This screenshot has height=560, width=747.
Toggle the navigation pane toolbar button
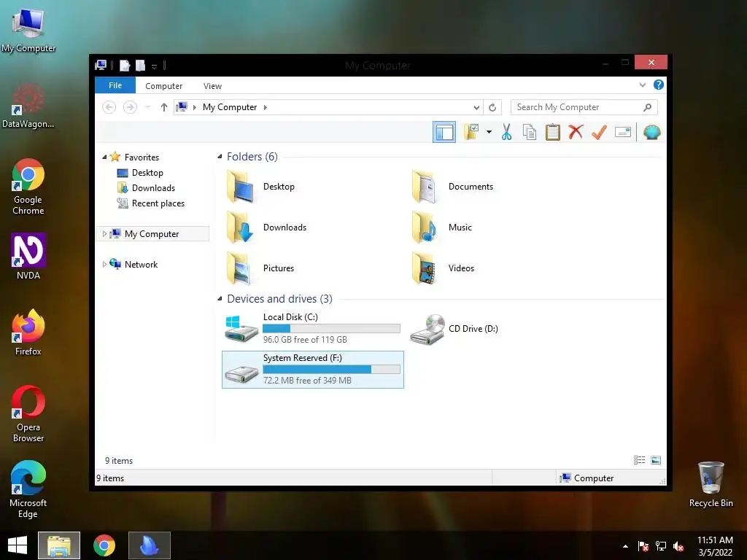coord(444,132)
